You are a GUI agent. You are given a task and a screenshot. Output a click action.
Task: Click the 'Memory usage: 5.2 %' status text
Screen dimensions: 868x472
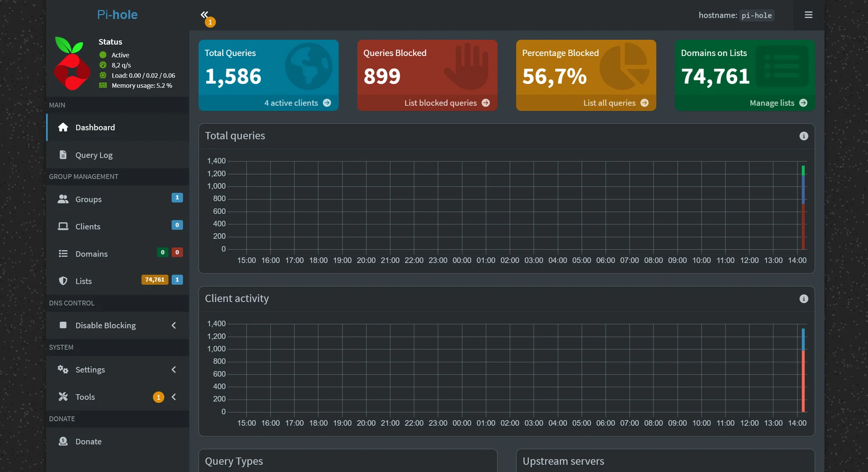pyautogui.click(x=142, y=85)
